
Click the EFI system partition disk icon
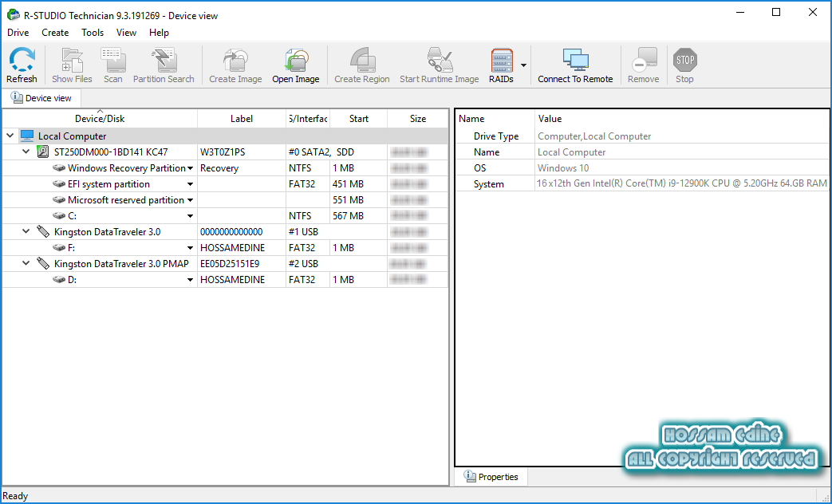coord(59,184)
